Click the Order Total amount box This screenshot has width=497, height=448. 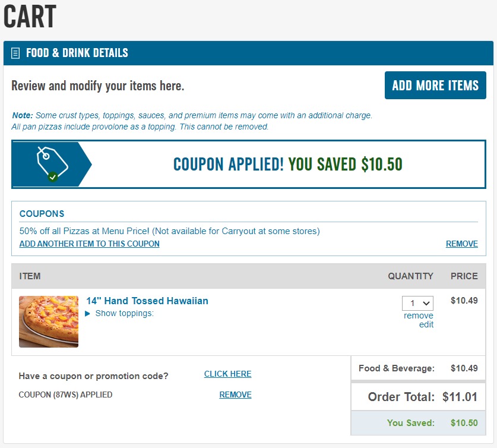(x=418, y=397)
